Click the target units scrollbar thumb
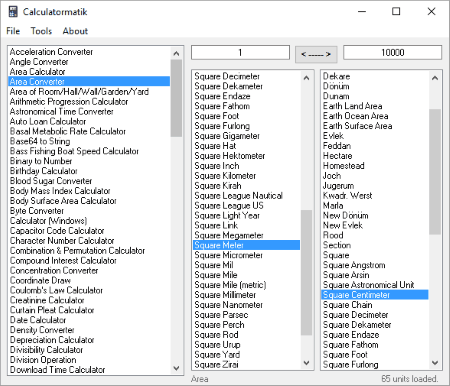Image resolution: width=450 pixels, height=386 pixels. 435,172
